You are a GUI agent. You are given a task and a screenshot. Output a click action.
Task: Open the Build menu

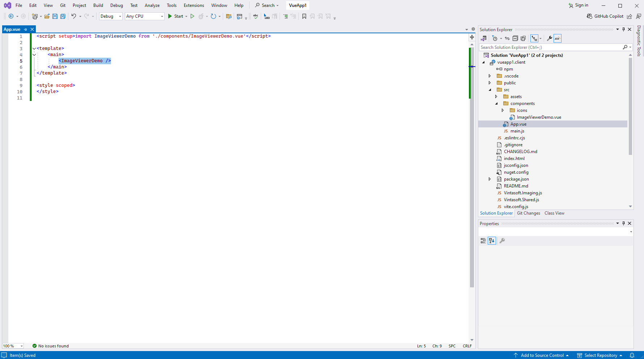pos(98,5)
